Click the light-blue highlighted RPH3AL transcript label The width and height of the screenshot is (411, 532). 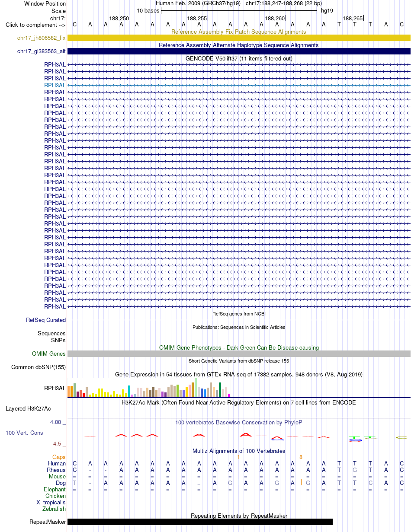coord(55,85)
